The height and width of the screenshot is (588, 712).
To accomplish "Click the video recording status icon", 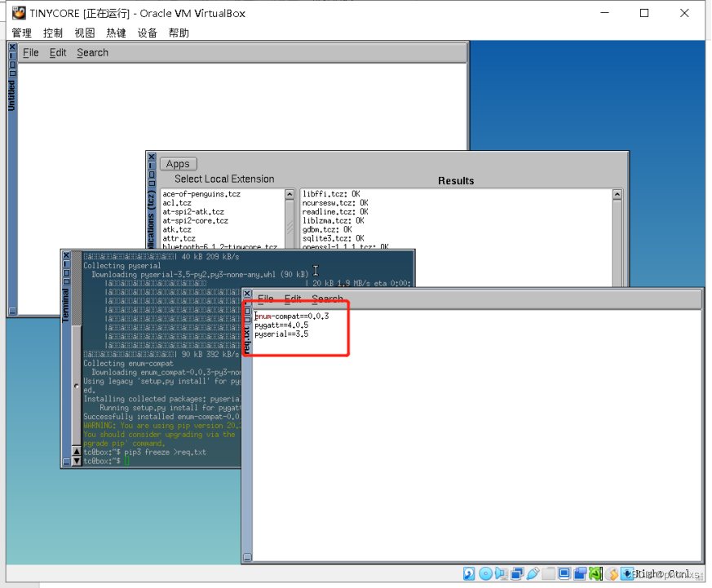I will tap(579, 573).
